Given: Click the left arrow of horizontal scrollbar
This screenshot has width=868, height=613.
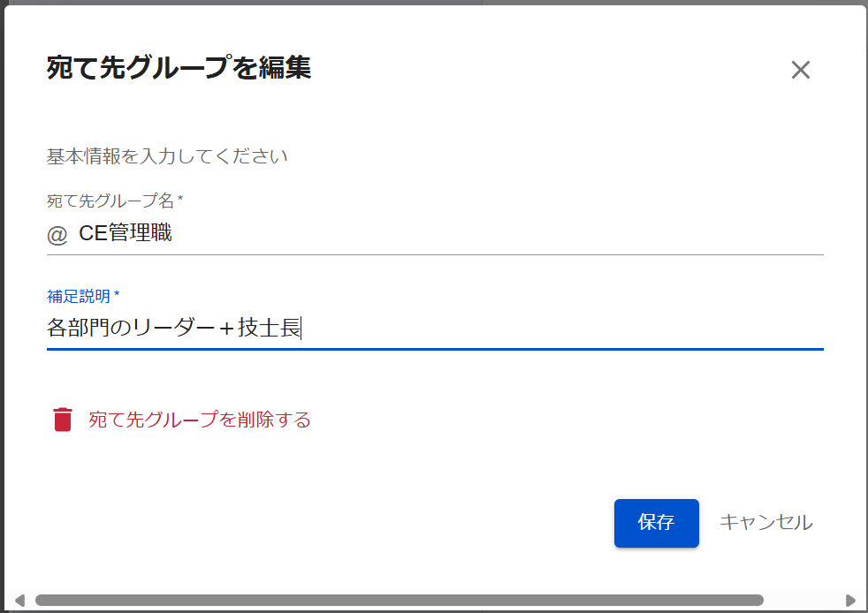Looking at the screenshot, I should click(x=19, y=601).
